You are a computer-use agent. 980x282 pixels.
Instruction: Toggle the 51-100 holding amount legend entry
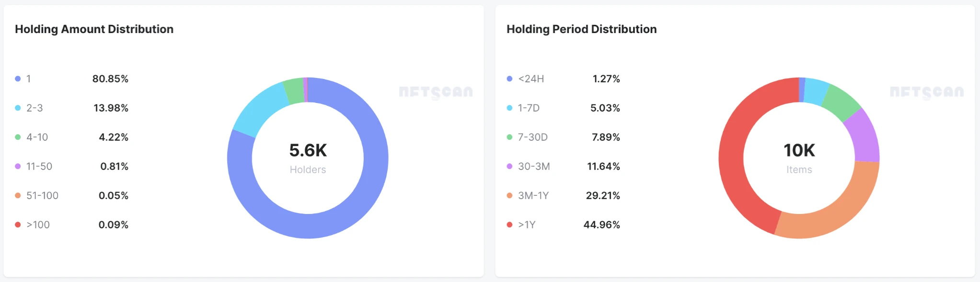coord(42,195)
